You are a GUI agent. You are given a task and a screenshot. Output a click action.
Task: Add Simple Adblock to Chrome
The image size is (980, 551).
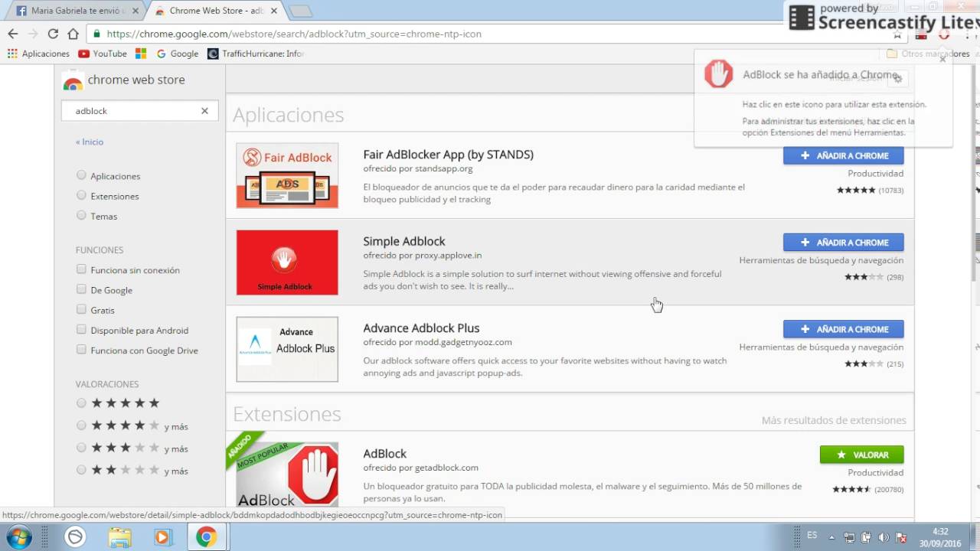coord(843,243)
